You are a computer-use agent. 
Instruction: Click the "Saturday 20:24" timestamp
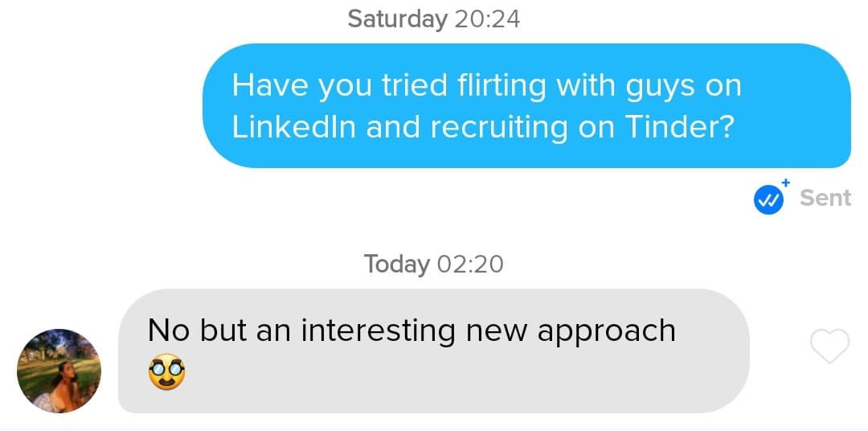point(433,18)
